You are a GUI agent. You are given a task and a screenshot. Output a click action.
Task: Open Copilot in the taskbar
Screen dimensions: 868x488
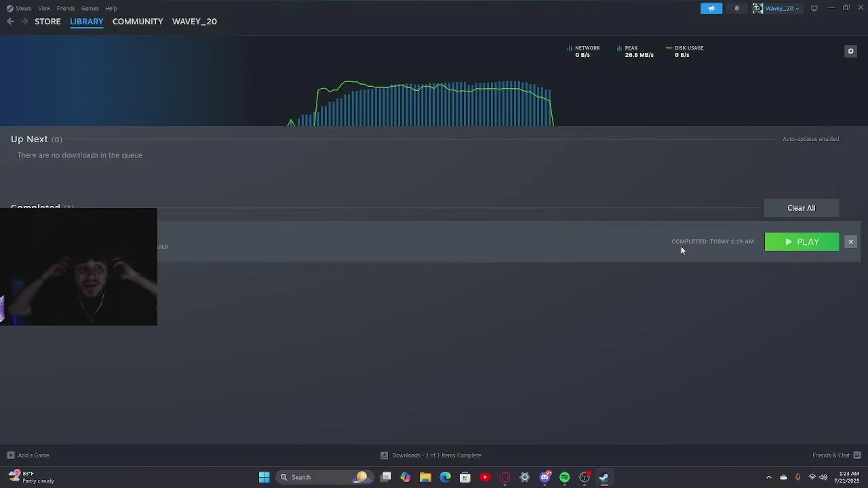(x=406, y=477)
